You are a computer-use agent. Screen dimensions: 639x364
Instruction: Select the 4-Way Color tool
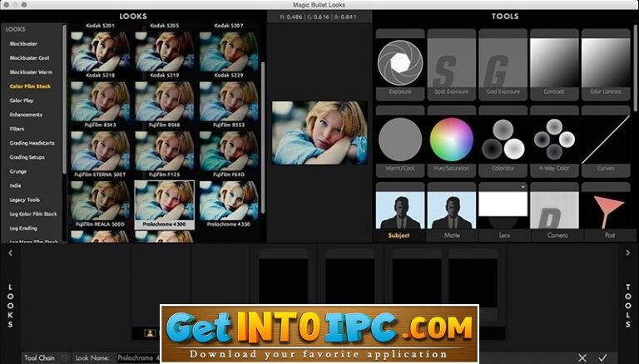pyautogui.click(x=554, y=140)
